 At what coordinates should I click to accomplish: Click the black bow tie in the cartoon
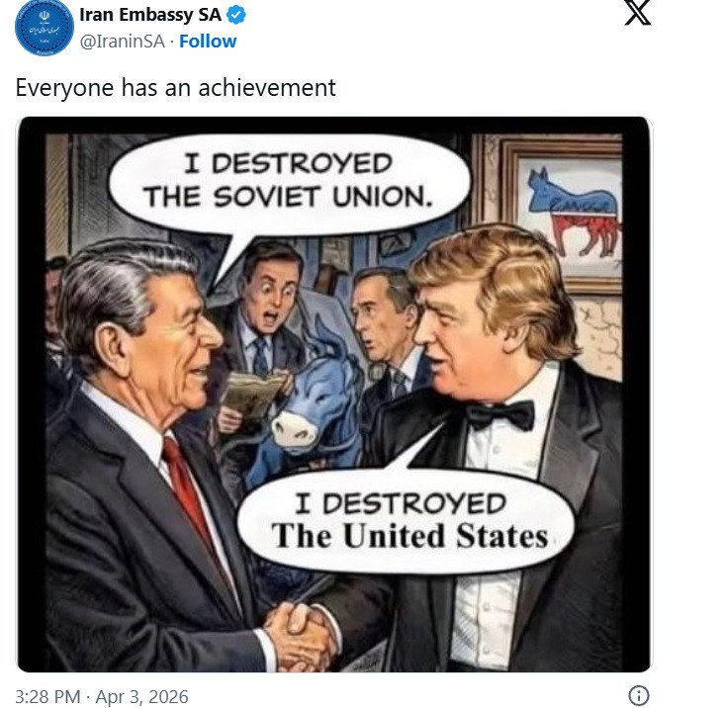pos(501,414)
